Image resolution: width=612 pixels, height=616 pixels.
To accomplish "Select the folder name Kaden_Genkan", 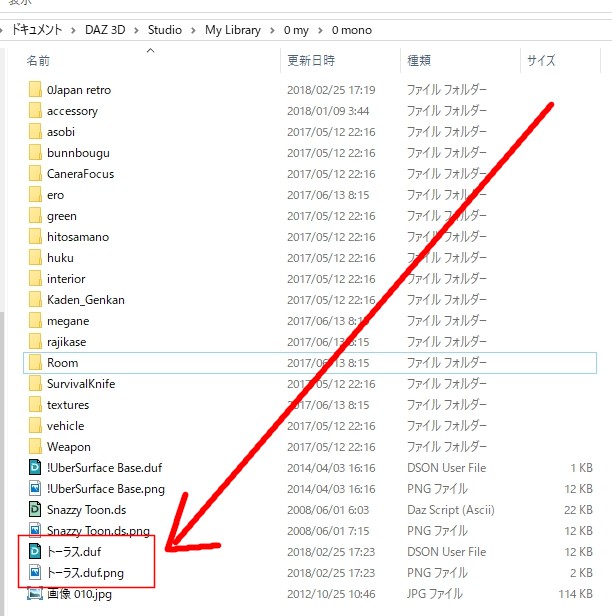I will pyautogui.click(x=86, y=300).
